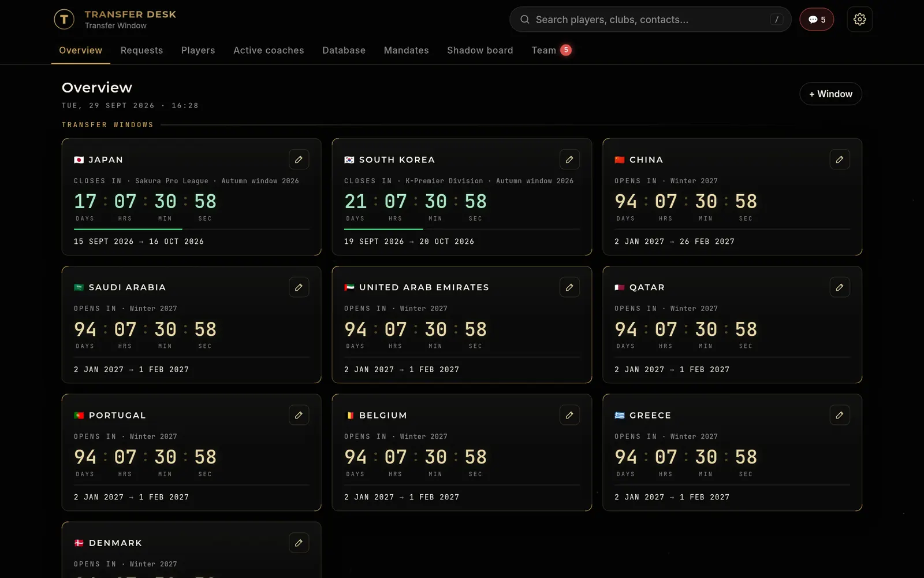Edit the Portugal transfer window
Viewport: 924px width, 578px height.
tap(299, 415)
